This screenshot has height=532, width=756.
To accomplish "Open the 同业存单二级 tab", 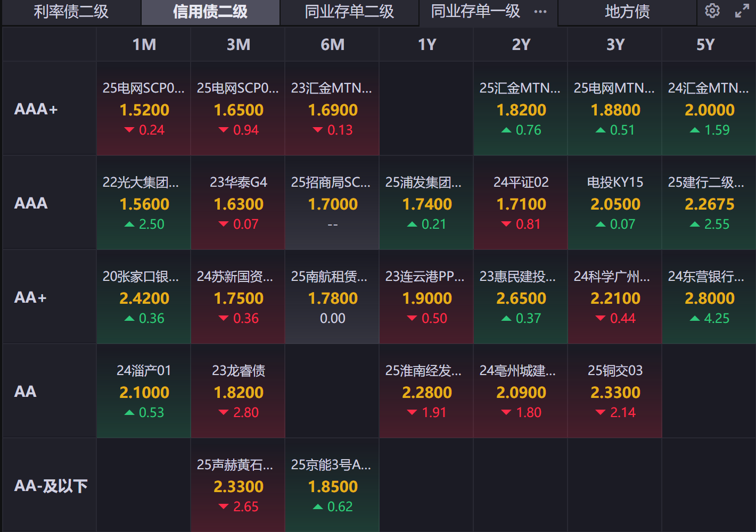I will click(x=349, y=12).
